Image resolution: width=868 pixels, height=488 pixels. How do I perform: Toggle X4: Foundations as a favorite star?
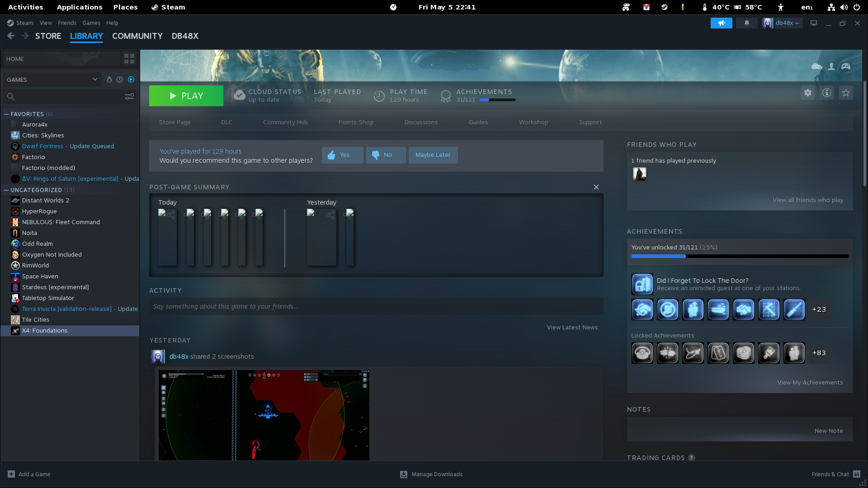click(x=846, y=93)
